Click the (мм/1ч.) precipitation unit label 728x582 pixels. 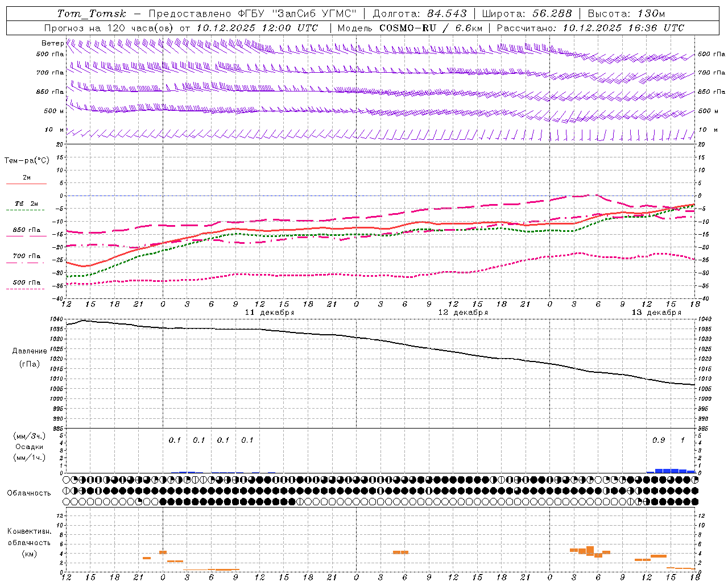29,458
